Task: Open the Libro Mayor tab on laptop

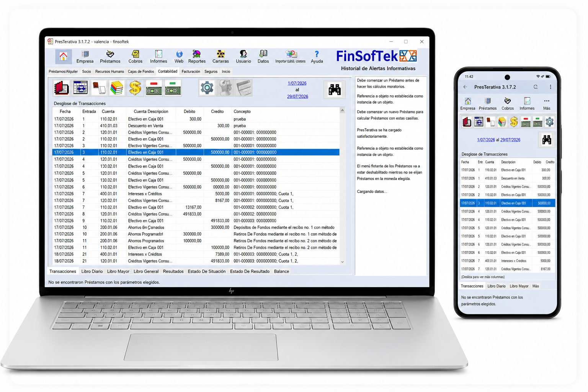Action: click(118, 271)
